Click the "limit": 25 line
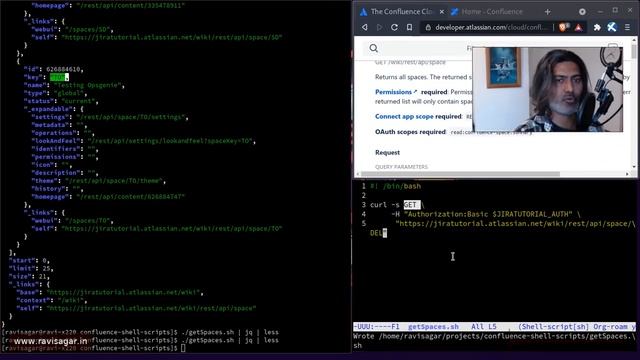Screen dimensions: 640x360 pyautogui.click(x=31, y=269)
